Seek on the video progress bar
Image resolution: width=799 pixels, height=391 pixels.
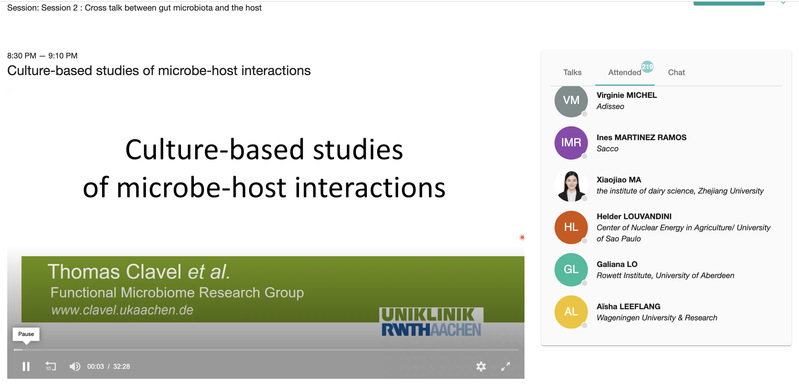[265, 350]
